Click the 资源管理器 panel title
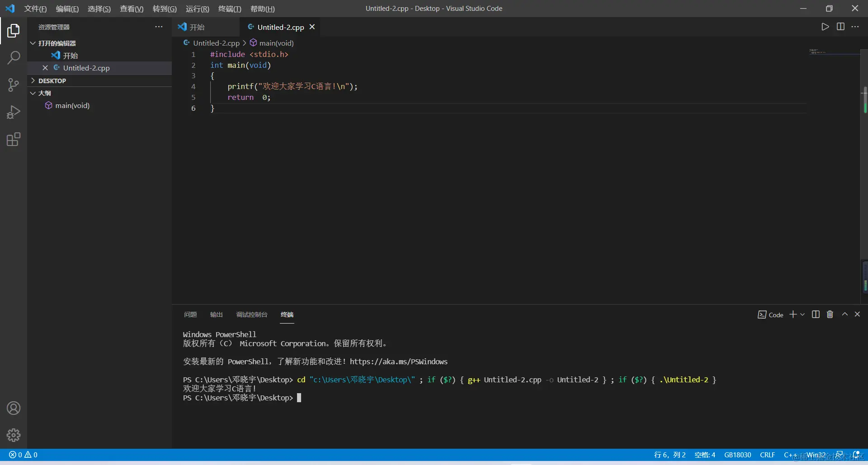868x465 pixels. [54, 27]
